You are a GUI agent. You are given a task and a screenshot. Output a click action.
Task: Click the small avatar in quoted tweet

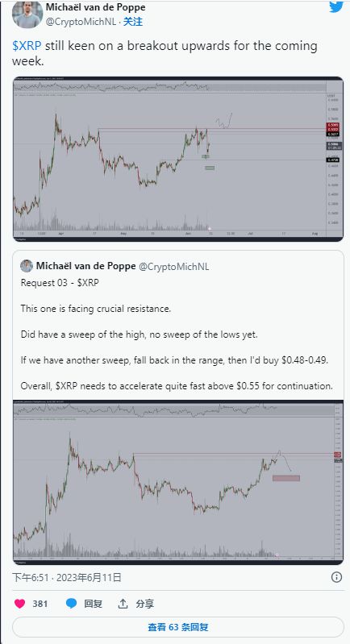(x=27, y=266)
